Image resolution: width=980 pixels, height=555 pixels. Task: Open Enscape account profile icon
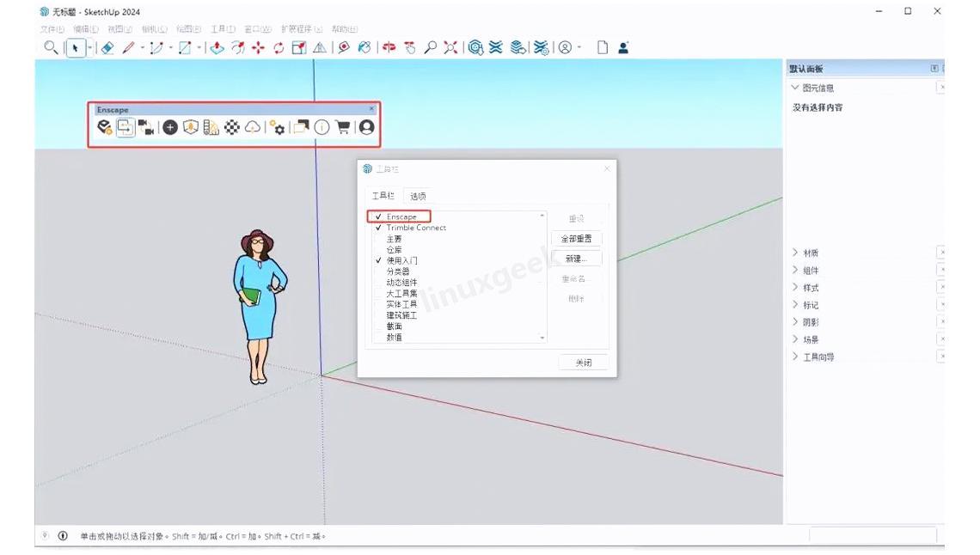pyautogui.click(x=367, y=127)
